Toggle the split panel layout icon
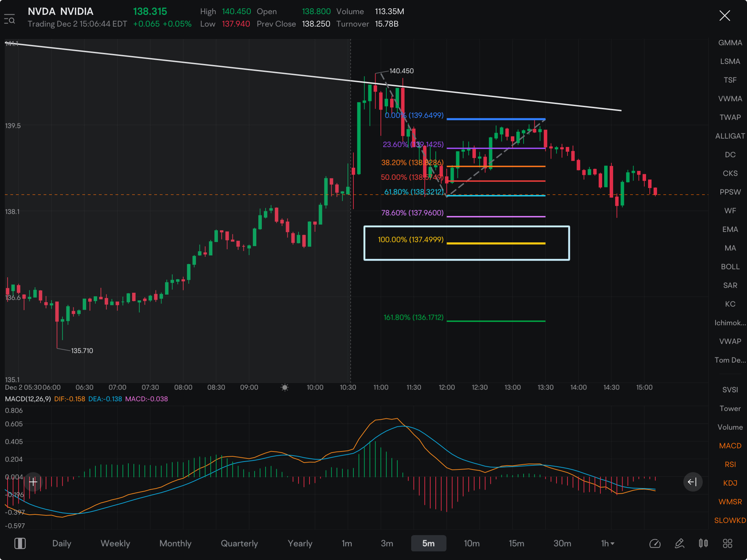This screenshot has height=560, width=747. (20, 543)
